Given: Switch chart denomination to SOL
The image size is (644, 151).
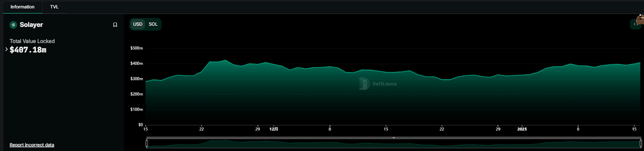Looking at the screenshot, I should [153, 24].
